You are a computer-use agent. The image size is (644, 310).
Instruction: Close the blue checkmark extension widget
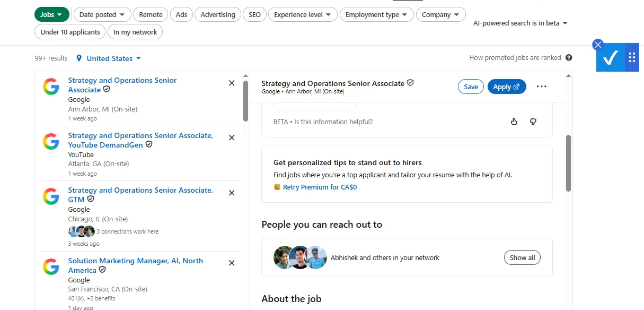598,45
